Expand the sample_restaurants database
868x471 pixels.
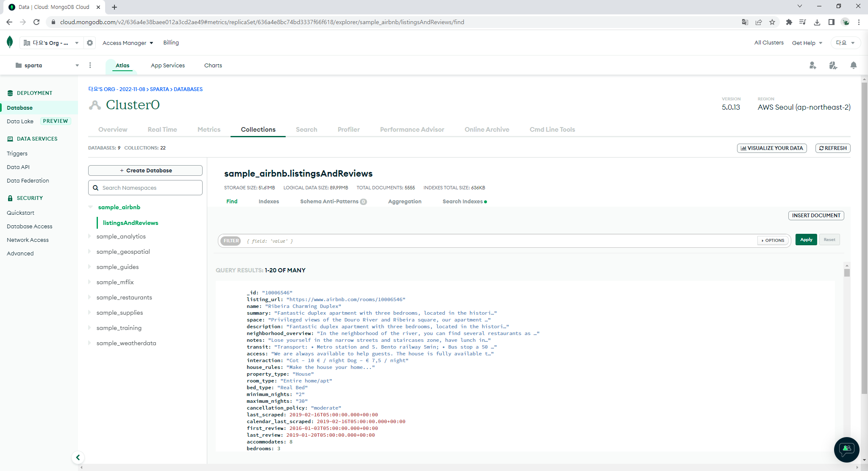pos(89,297)
